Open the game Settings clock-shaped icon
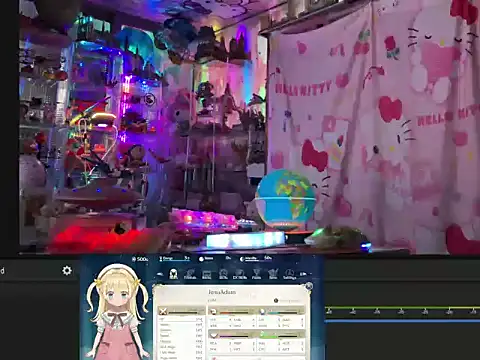Image resolution: width=480 pixels, height=360 pixels. pyautogui.click(x=289, y=274)
